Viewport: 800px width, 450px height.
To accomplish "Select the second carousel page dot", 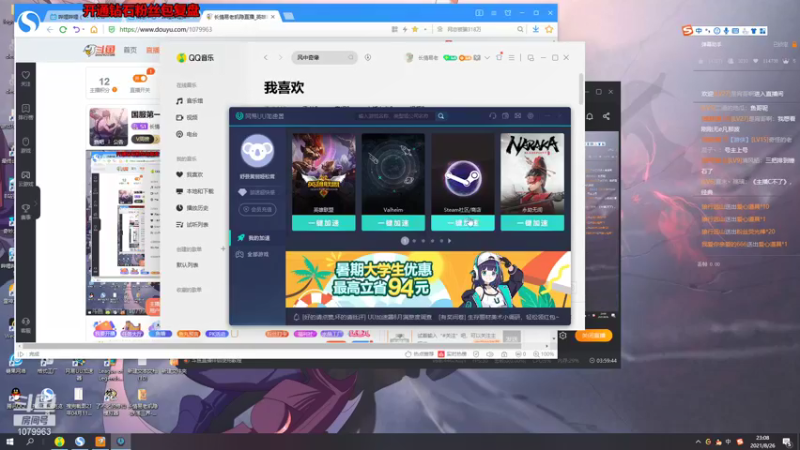I will (x=414, y=241).
